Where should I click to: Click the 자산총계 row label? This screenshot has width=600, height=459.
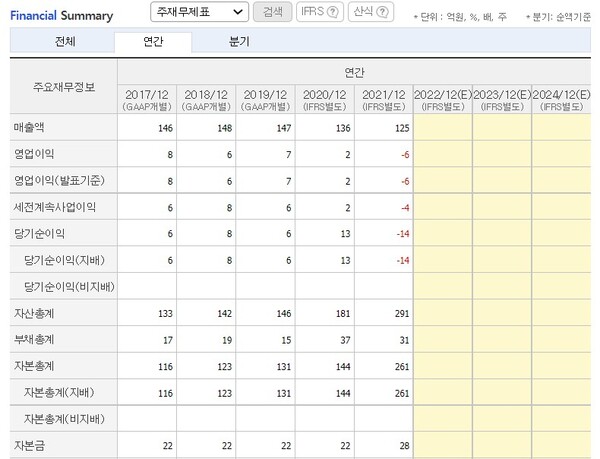pos(36,312)
